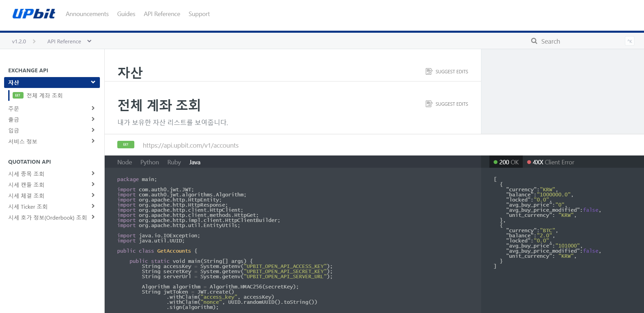The height and width of the screenshot is (313, 644).
Task: Click the 내가 보유한 자산 description text
Action: (x=173, y=122)
